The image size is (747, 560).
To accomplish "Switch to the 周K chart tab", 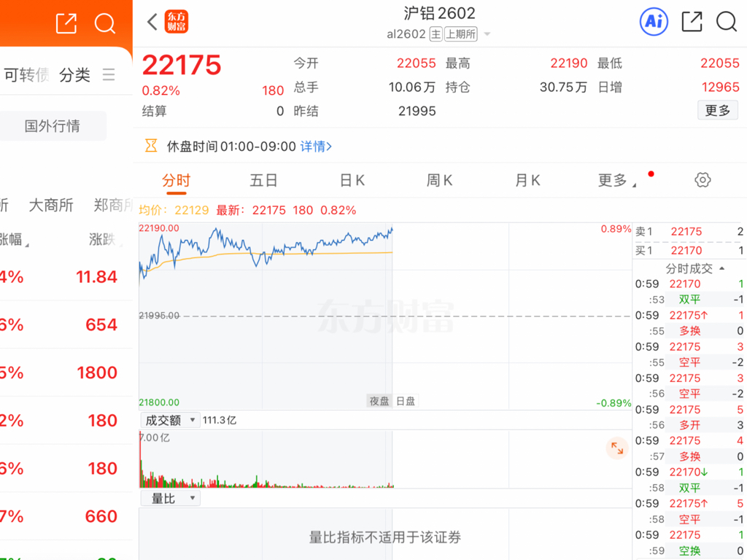I will coord(439,181).
